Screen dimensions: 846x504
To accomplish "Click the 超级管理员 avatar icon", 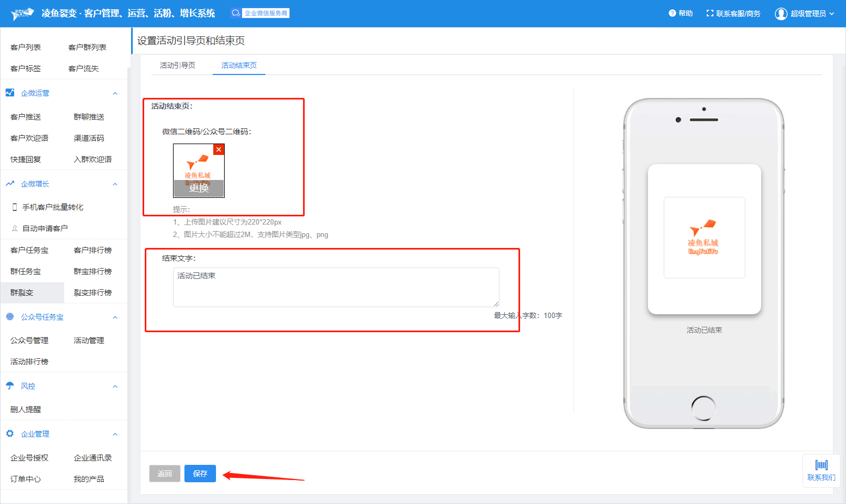I will [x=781, y=14].
